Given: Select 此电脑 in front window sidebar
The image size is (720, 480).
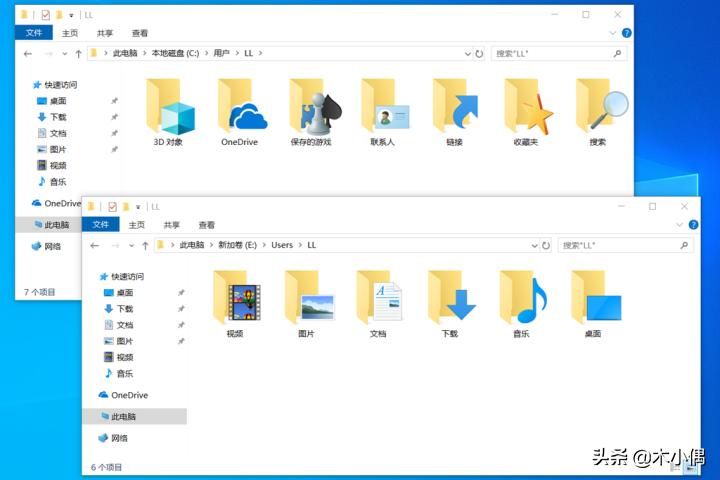Looking at the screenshot, I should tap(135, 417).
